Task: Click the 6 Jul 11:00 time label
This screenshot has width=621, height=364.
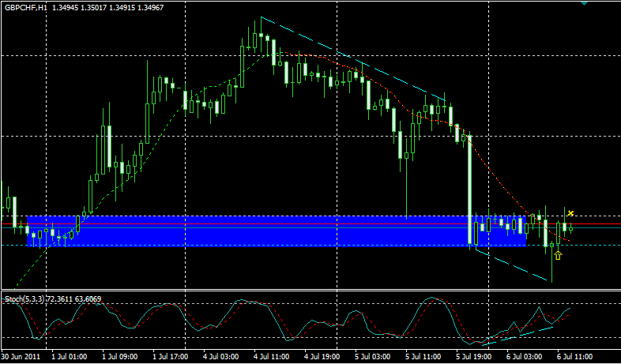Action: [x=575, y=356]
